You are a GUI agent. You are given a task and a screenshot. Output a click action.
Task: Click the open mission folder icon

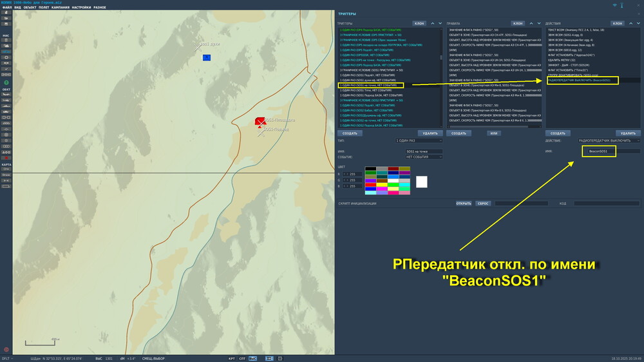tap(6, 19)
